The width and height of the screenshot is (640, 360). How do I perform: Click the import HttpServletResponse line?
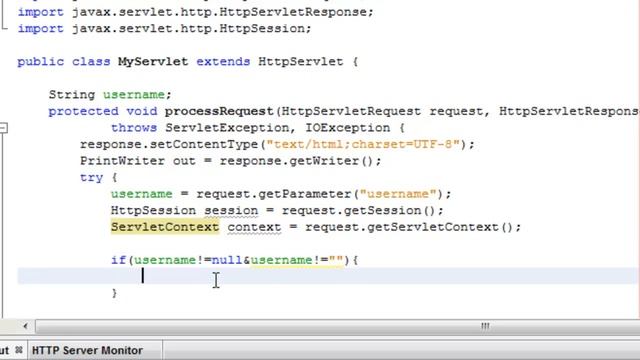click(195, 12)
